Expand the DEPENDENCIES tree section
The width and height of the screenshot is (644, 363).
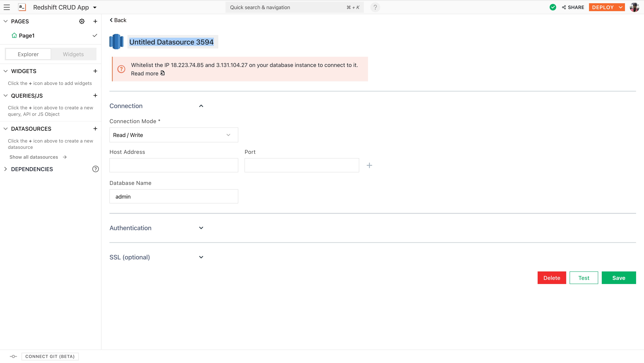click(6, 169)
